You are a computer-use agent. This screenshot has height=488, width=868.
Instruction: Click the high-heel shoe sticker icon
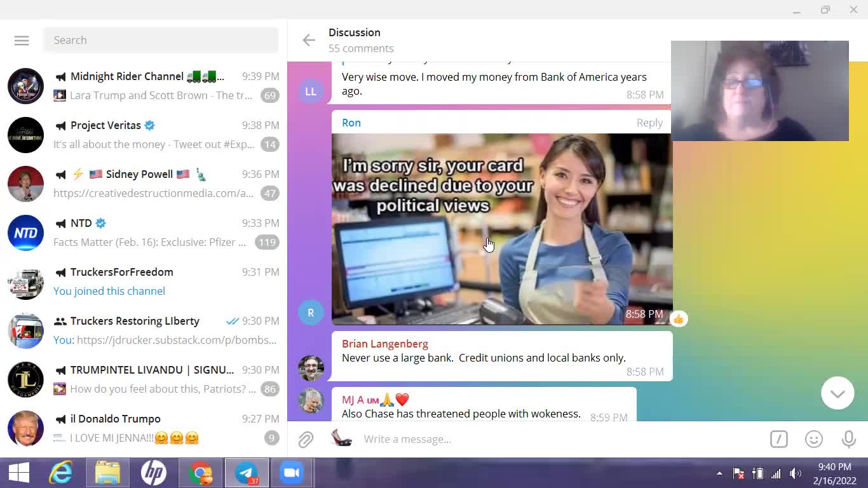[x=341, y=438]
